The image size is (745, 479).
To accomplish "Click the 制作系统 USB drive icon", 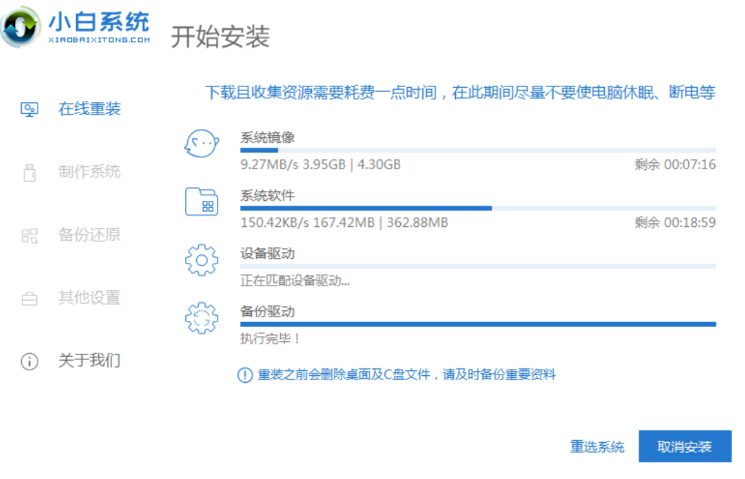I will 30,172.
